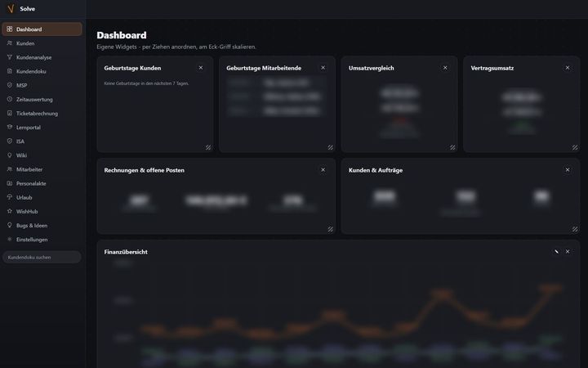588x368 pixels.
Task: Click the Finanzübersicht widget title
Action: [x=126, y=252]
